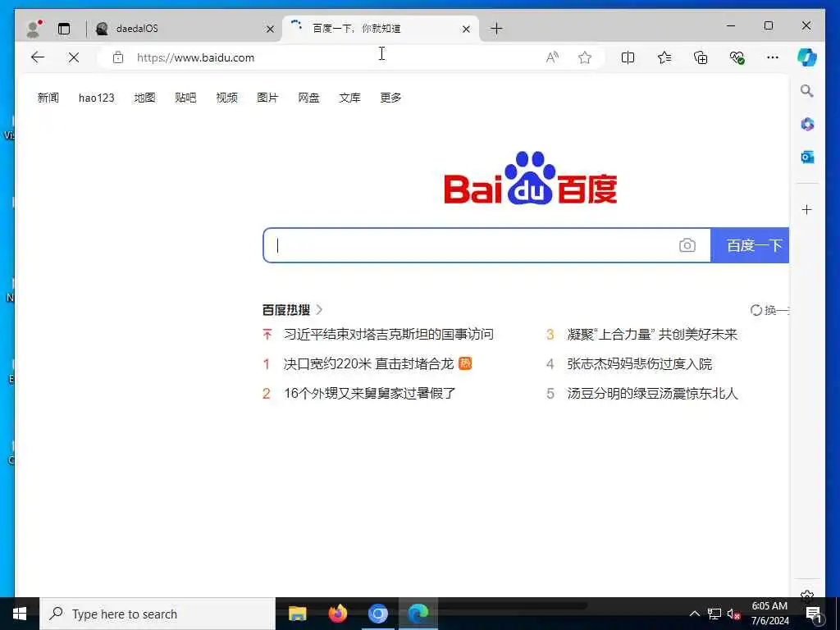Open the 贴吧 link
This screenshot has height=630, width=840.
click(x=185, y=98)
